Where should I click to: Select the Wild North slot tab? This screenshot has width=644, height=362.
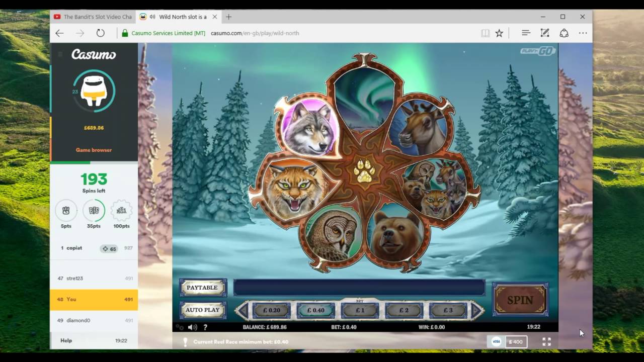[x=178, y=17]
